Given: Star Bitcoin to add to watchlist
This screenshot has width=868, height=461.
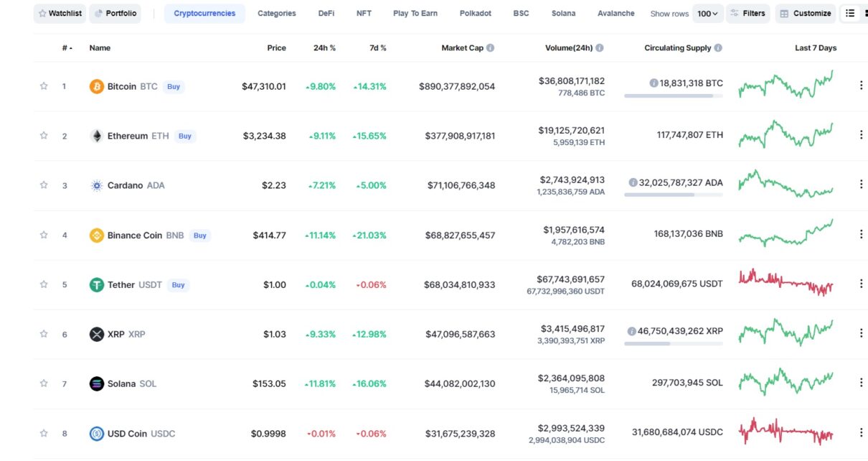Looking at the screenshot, I should (44, 86).
